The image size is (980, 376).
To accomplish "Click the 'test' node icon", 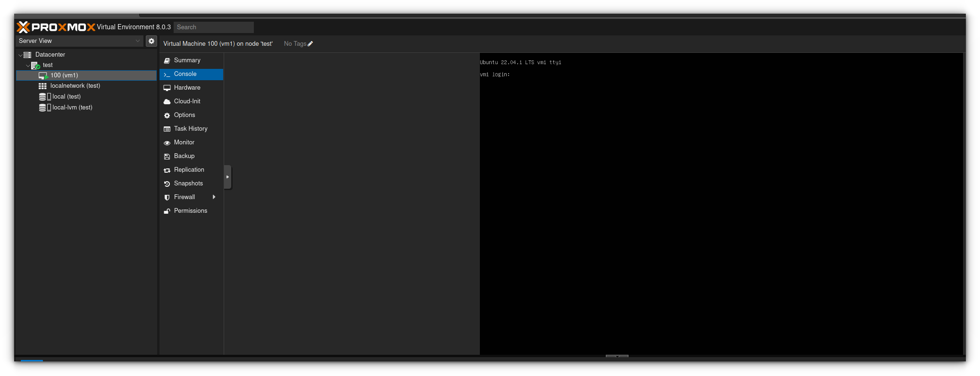I will pos(35,66).
